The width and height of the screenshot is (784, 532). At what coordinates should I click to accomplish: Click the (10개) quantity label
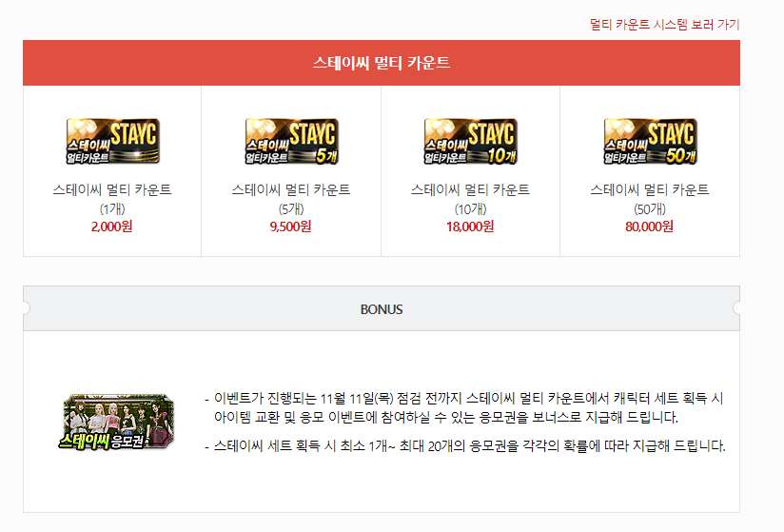[471, 209]
